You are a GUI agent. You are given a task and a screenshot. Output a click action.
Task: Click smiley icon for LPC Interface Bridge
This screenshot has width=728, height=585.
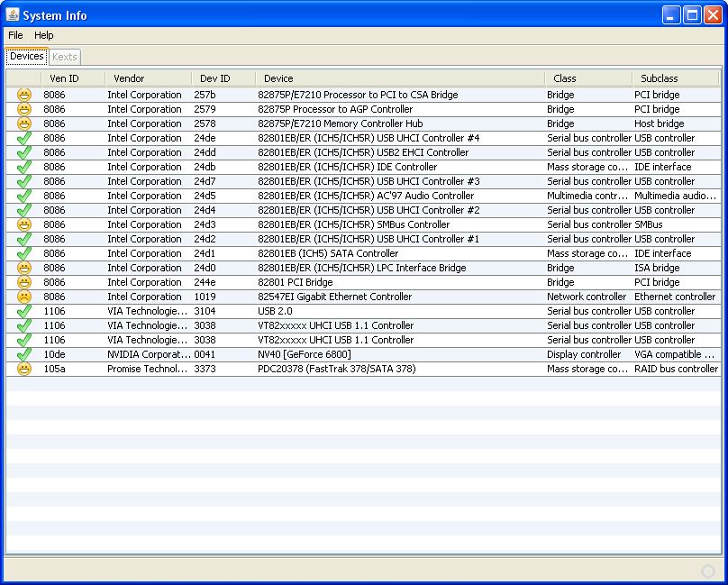tap(24, 268)
